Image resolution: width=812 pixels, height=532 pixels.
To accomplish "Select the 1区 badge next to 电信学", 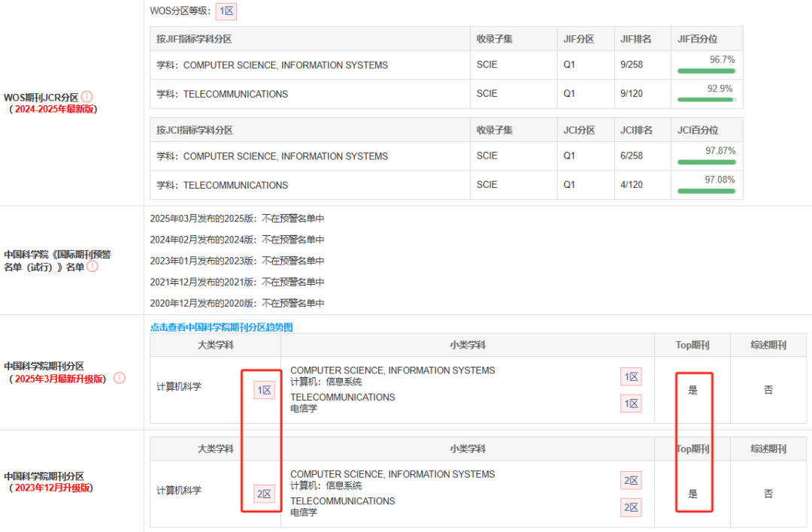I will click(x=631, y=404).
